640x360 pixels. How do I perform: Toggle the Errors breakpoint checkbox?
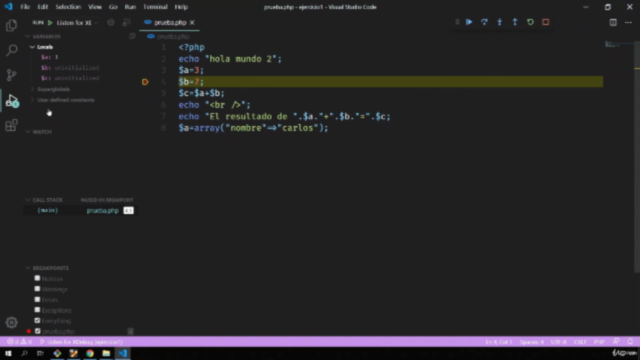coord(37,300)
